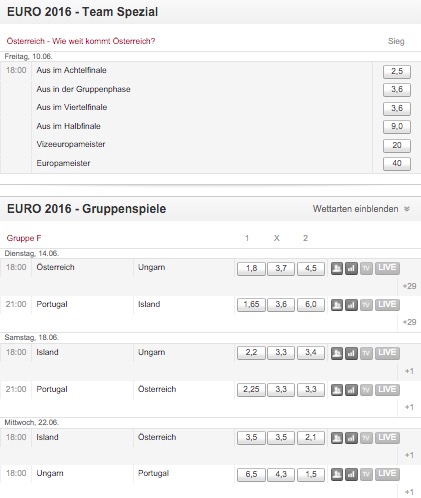Select draw odds 3,6 Portugal vs Island

point(281,305)
